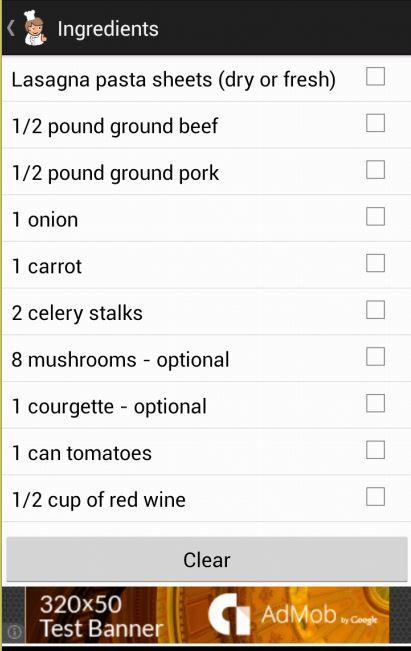Tap the back chevron arrow in header

[x=11, y=29]
